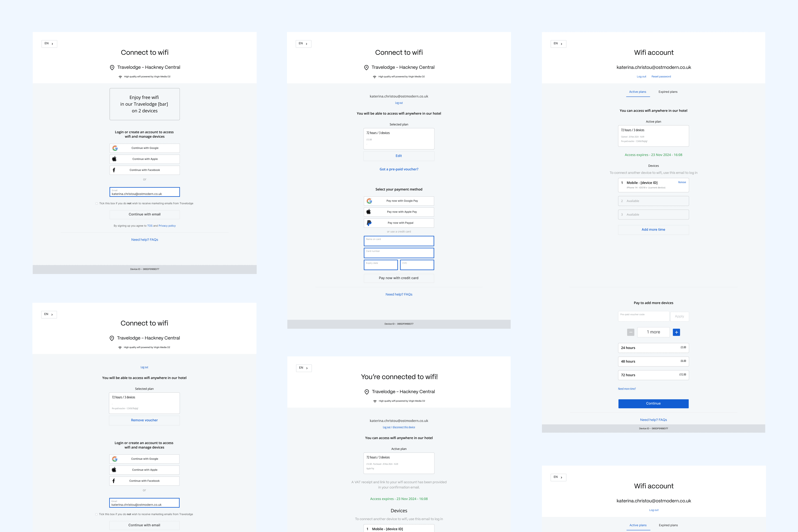The height and width of the screenshot is (532, 798).
Task: Click Facebook icon in top-left login panel
Action: tap(114, 170)
